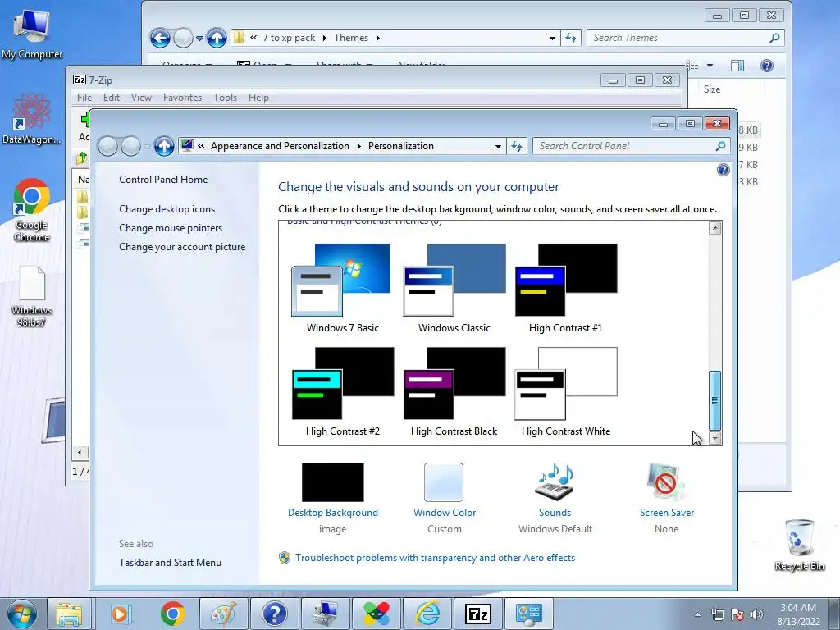Image resolution: width=840 pixels, height=630 pixels.
Task: Open the 7-Zip Help menu
Action: (258, 98)
